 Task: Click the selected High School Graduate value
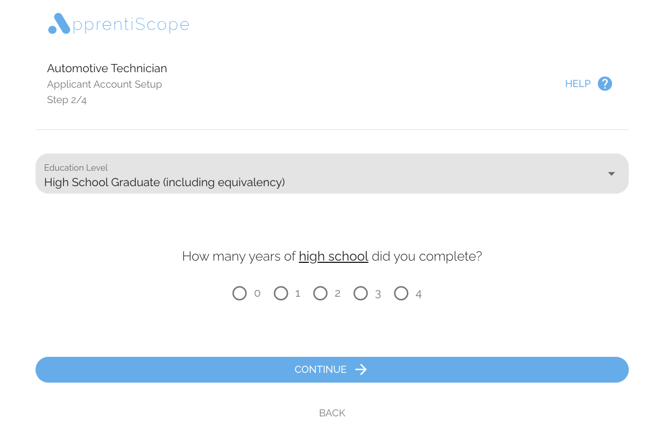(x=165, y=183)
